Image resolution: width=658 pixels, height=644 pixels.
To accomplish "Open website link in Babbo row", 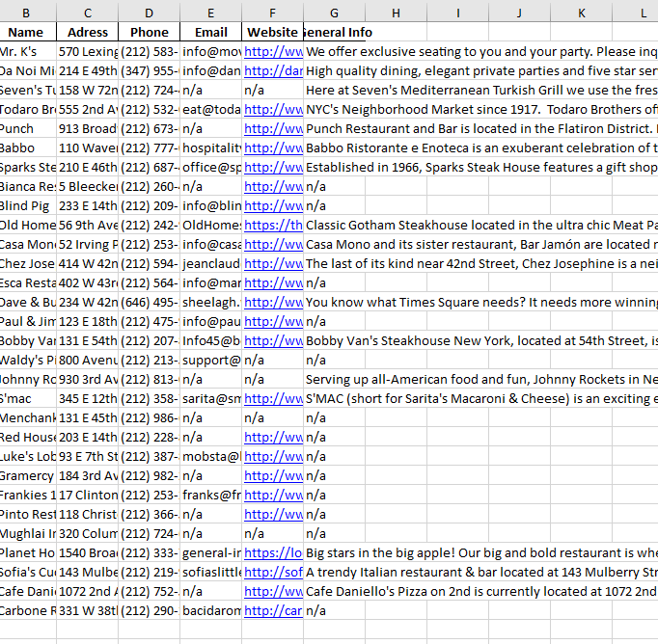I will point(273,148).
